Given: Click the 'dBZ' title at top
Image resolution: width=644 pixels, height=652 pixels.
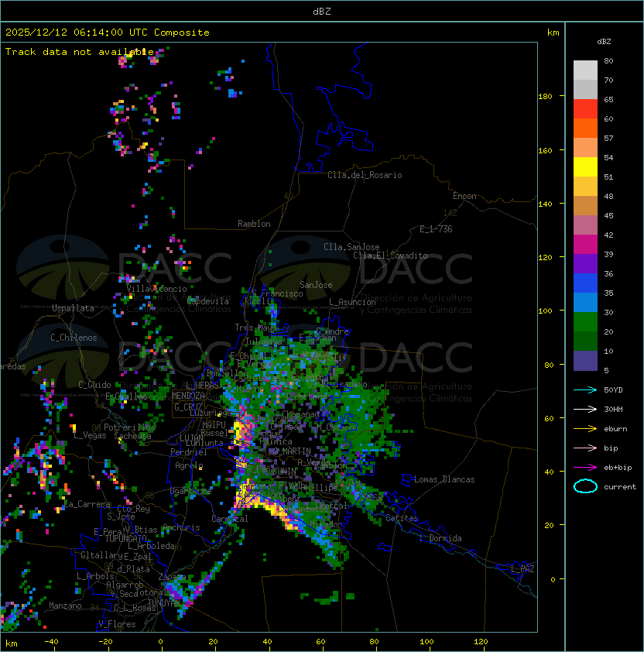Looking at the screenshot, I should coord(322,11).
